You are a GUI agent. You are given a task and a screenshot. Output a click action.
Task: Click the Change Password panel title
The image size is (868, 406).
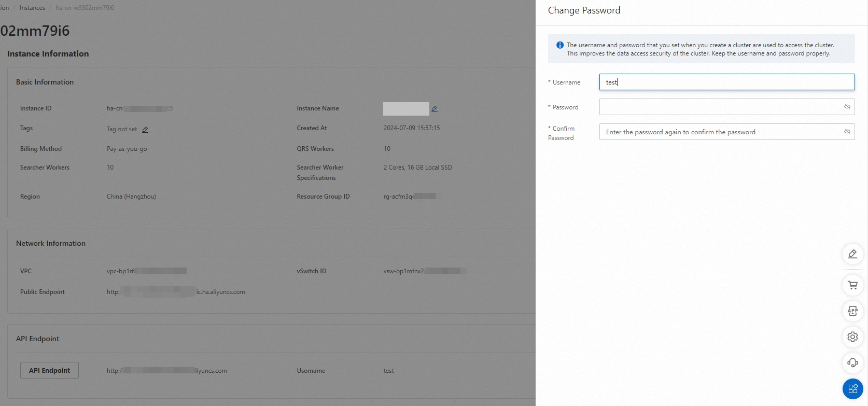[584, 10]
